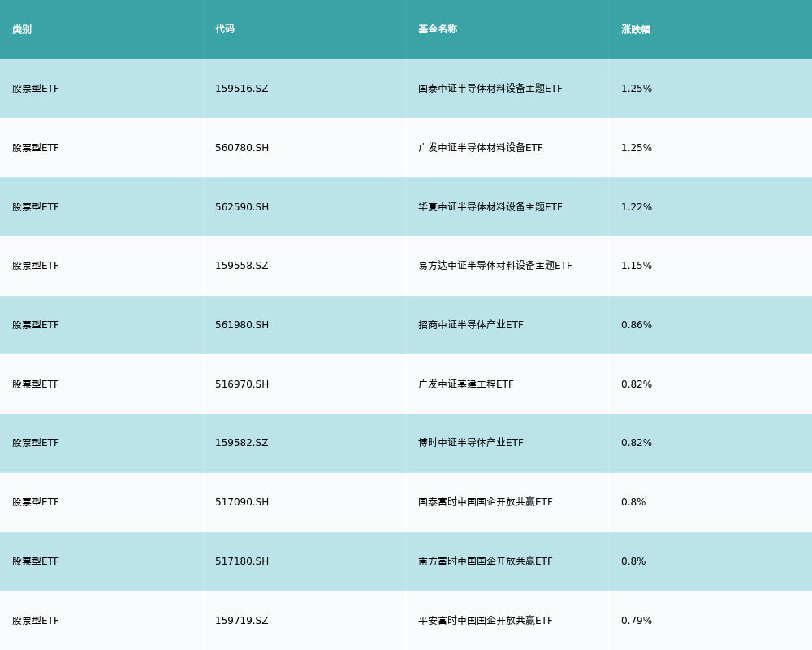Click 0.82% in the 516970.SH row
812x650 pixels.
click(637, 384)
